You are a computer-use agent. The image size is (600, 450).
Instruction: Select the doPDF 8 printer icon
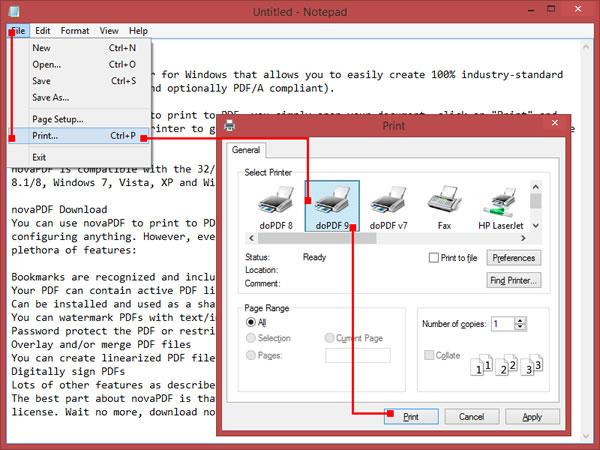[x=276, y=199]
